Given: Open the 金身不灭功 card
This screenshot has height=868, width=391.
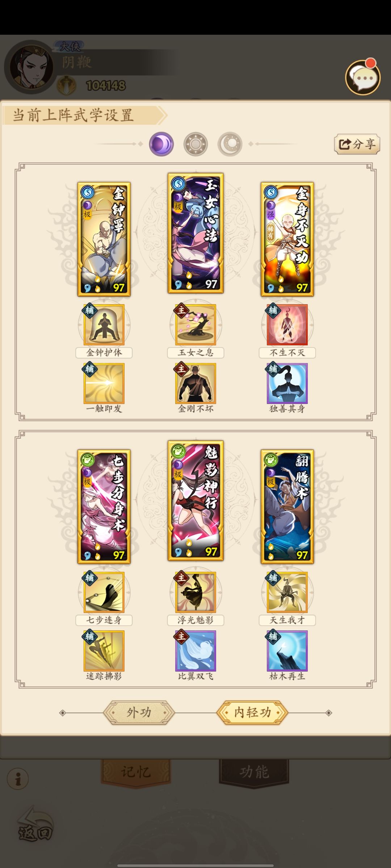Looking at the screenshot, I should 287,239.
